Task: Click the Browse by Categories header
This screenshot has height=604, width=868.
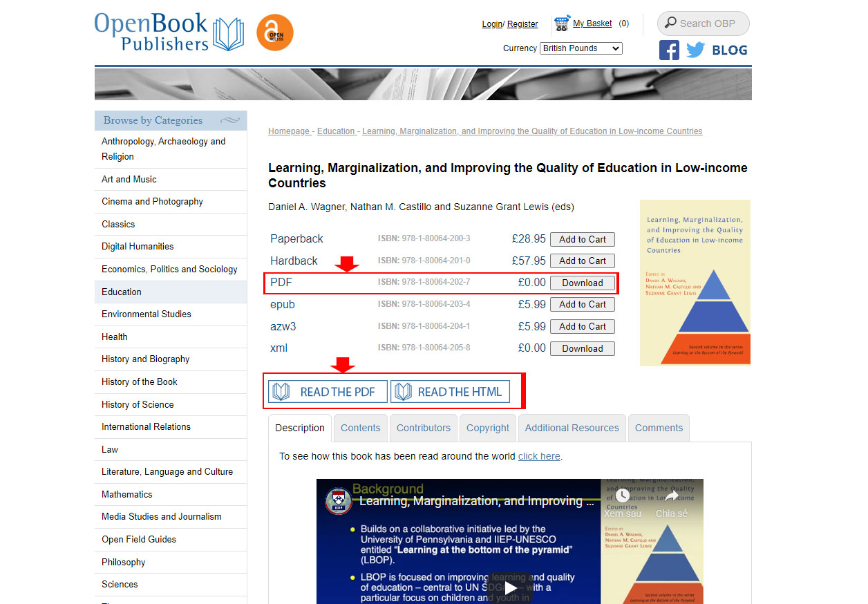Action: [x=171, y=120]
